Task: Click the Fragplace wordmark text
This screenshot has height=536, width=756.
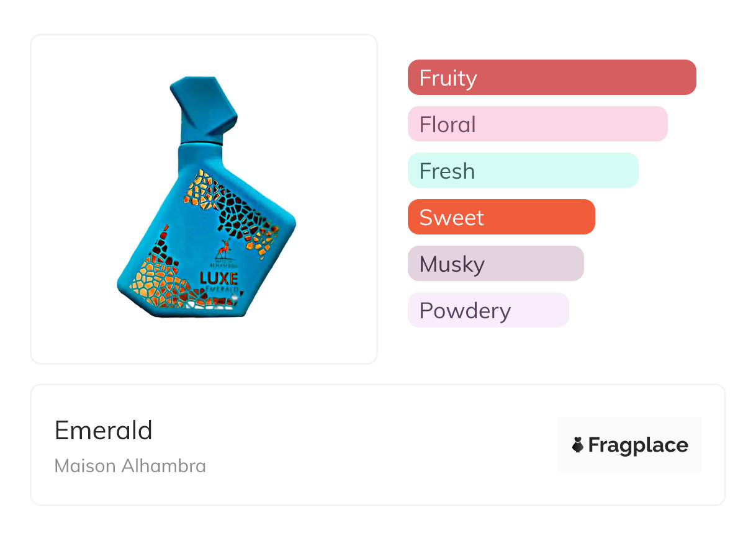Action: pos(638,445)
